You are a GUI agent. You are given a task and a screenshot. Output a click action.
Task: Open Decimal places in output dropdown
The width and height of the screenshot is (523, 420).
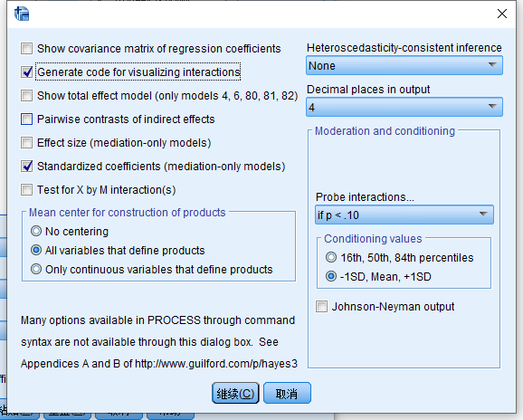click(404, 107)
